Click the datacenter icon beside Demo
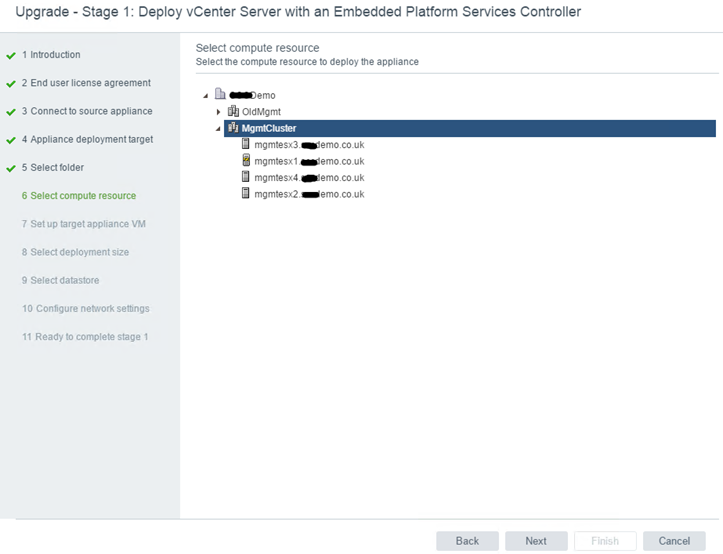The height and width of the screenshot is (554, 723). [220, 95]
